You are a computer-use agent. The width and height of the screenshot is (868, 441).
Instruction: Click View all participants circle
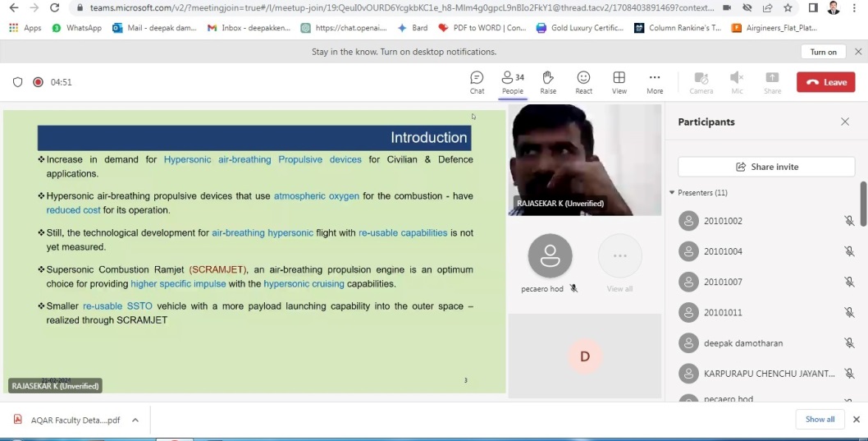[x=619, y=256]
